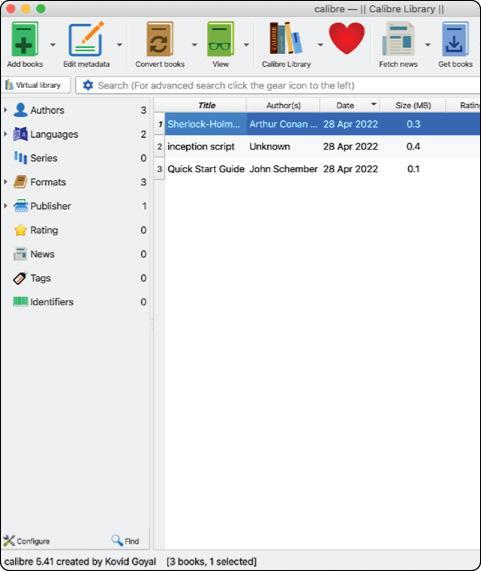Click the John Schember author cell
Image resolution: width=481 pixels, height=571 pixels.
(283, 169)
